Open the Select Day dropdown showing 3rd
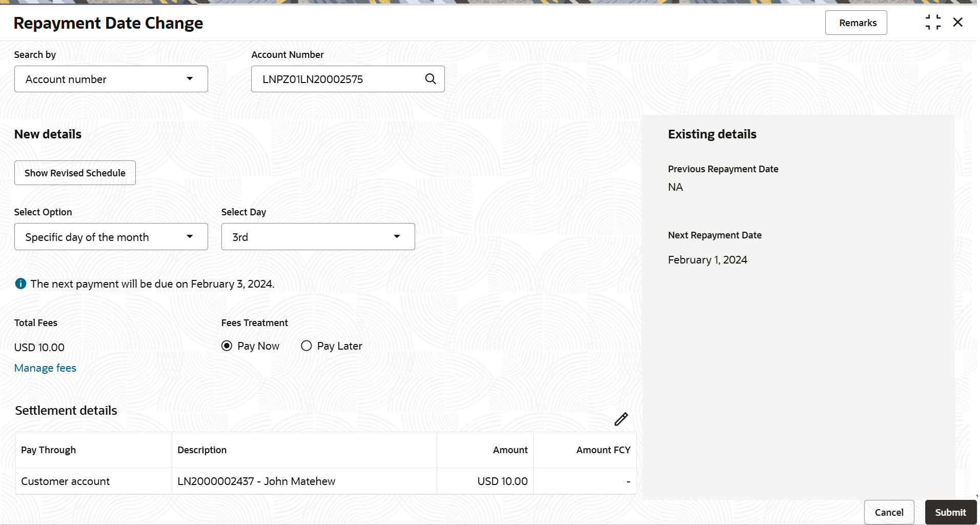 coord(318,237)
